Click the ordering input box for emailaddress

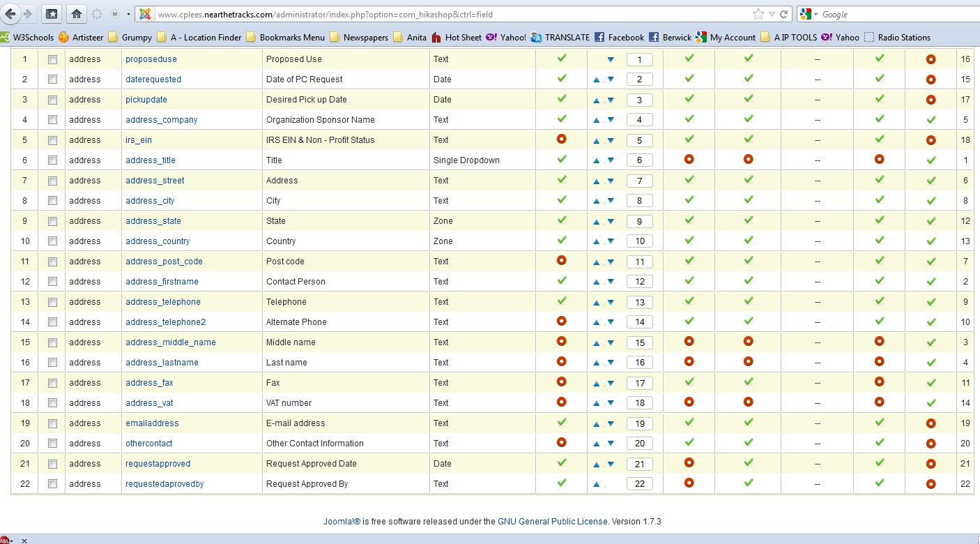(x=639, y=424)
